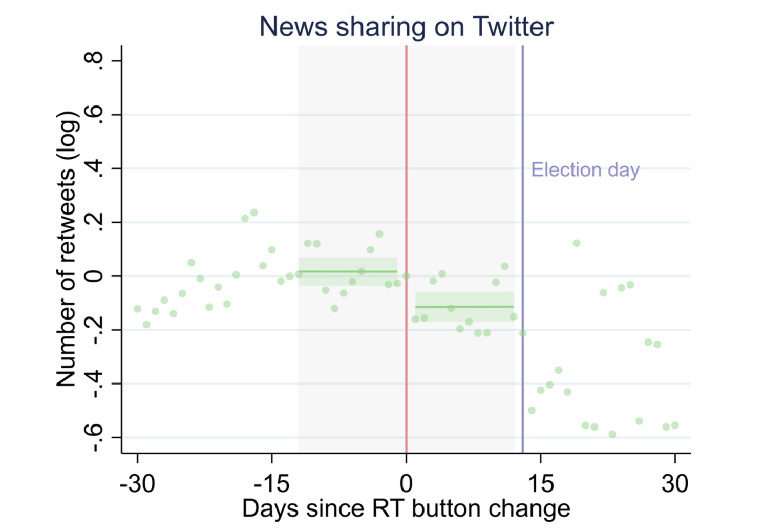Click the 15 tick label on x-axis
This screenshot has width=764, height=532.
541,483
